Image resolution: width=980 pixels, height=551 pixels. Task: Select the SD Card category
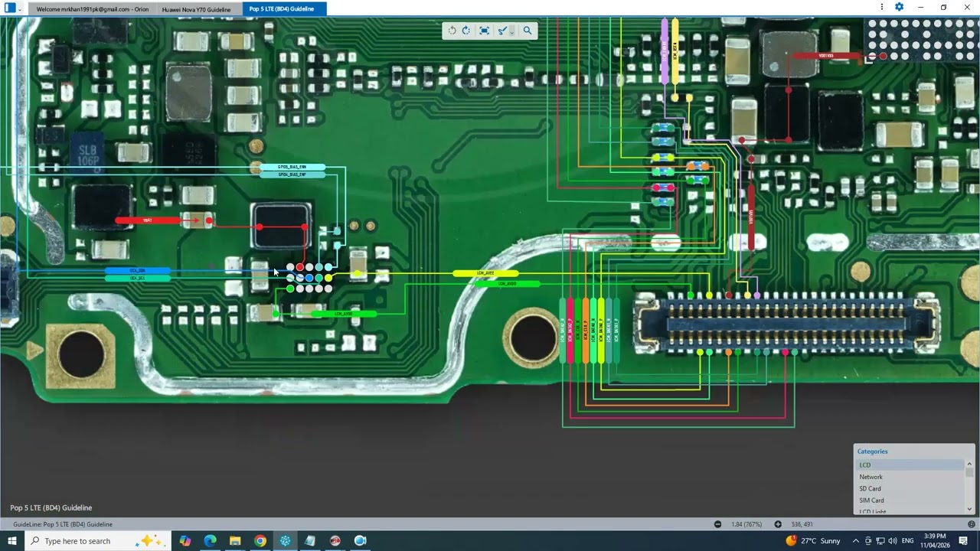click(870, 488)
